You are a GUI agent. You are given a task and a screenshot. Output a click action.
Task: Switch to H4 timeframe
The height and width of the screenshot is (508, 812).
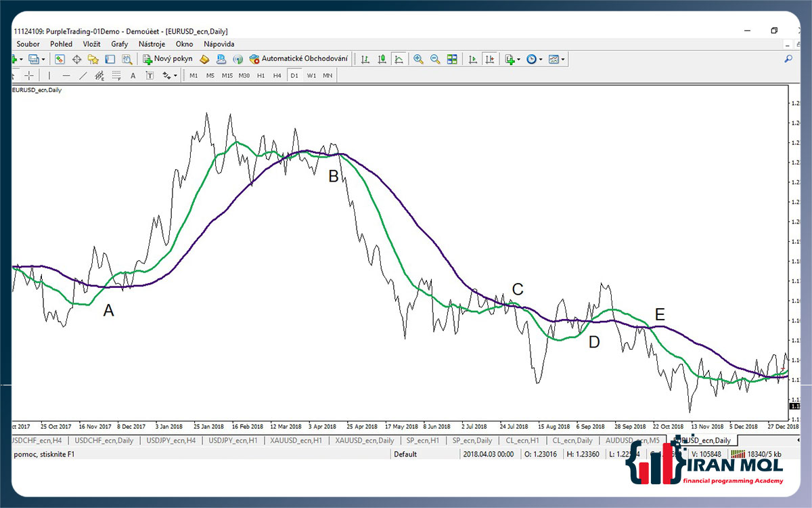[277, 75]
